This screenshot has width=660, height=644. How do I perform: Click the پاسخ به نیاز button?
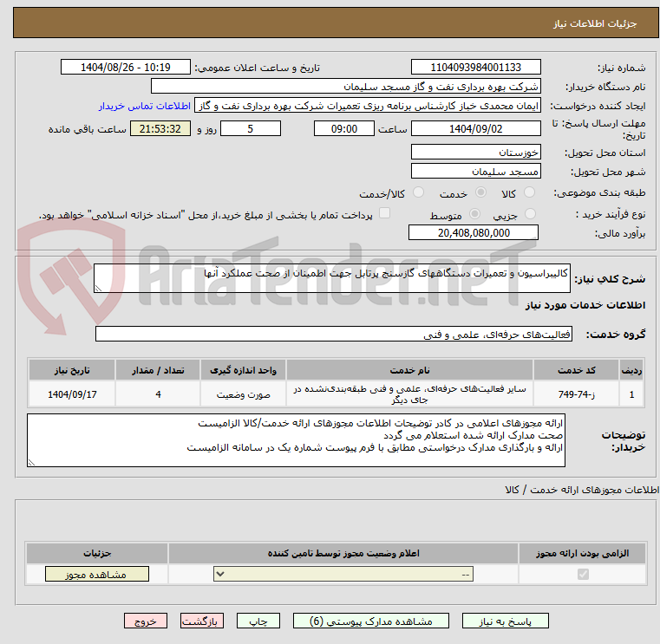click(x=505, y=621)
